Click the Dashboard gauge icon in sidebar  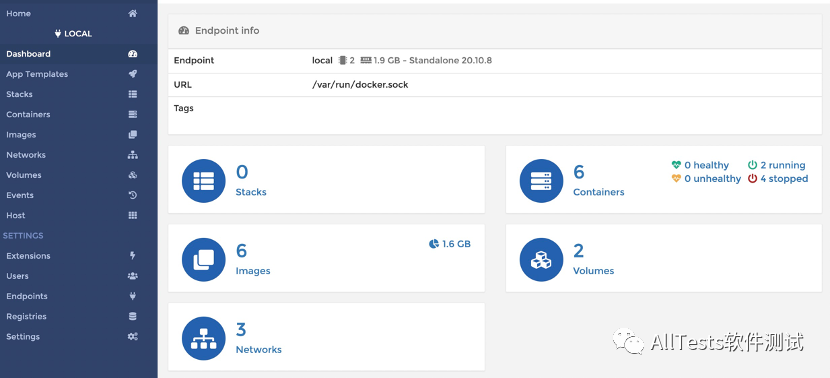pyautogui.click(x=133, y=54)
